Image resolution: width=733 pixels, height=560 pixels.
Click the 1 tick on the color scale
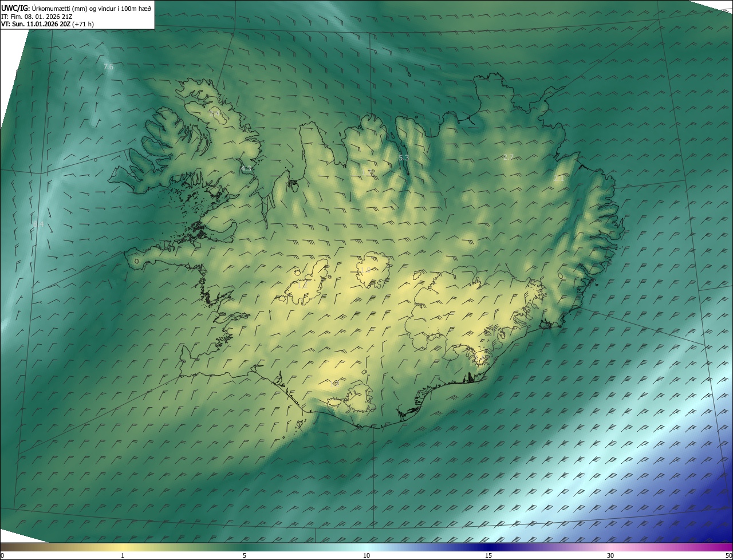(x=123, y=555)
